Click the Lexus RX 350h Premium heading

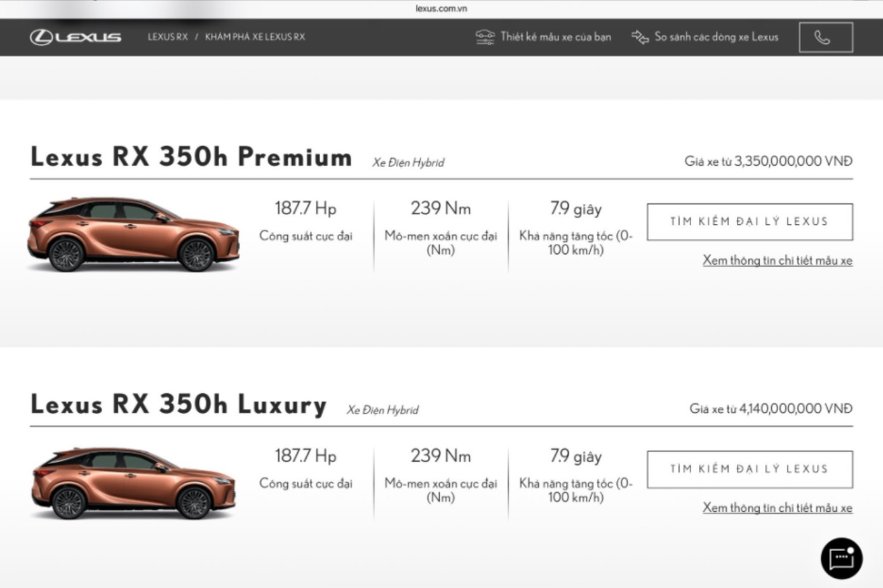(191, 157)
